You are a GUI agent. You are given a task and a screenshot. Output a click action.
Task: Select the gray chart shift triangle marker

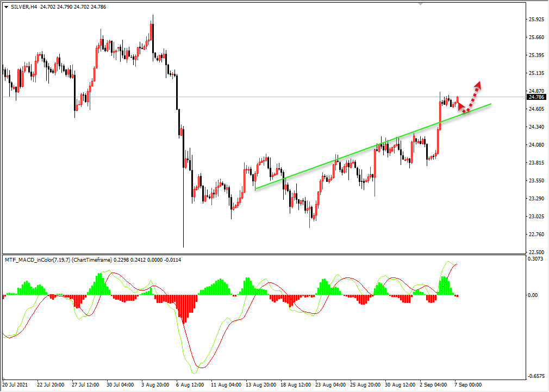point(420,4)
